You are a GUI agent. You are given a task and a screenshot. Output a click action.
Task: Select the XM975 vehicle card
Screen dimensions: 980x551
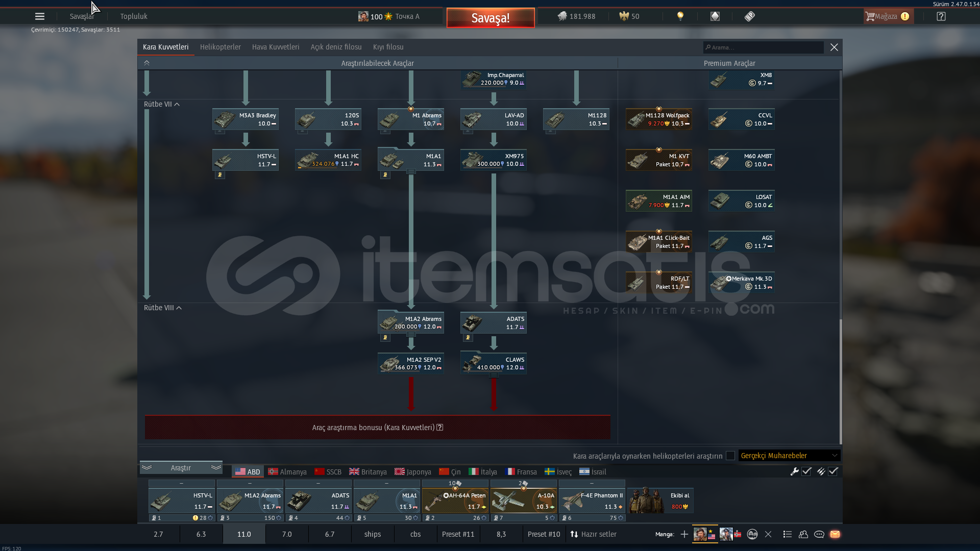click(494, 160)
